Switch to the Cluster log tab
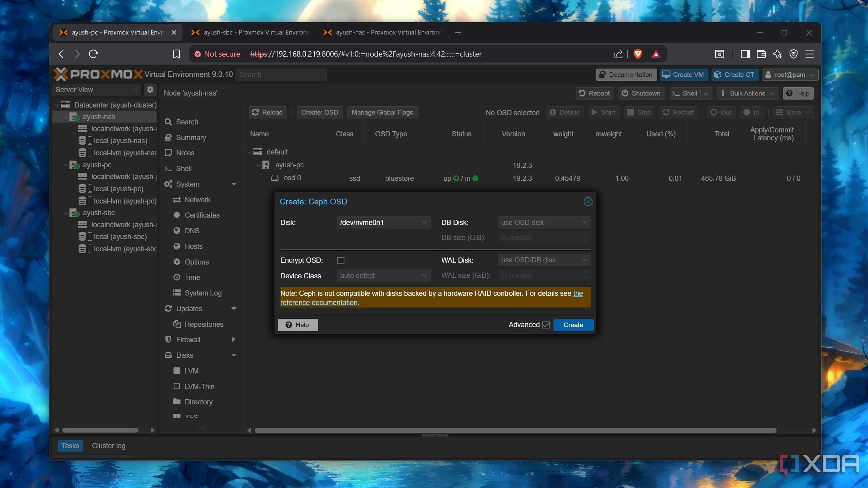868x488 pixels. pos(108,446)
